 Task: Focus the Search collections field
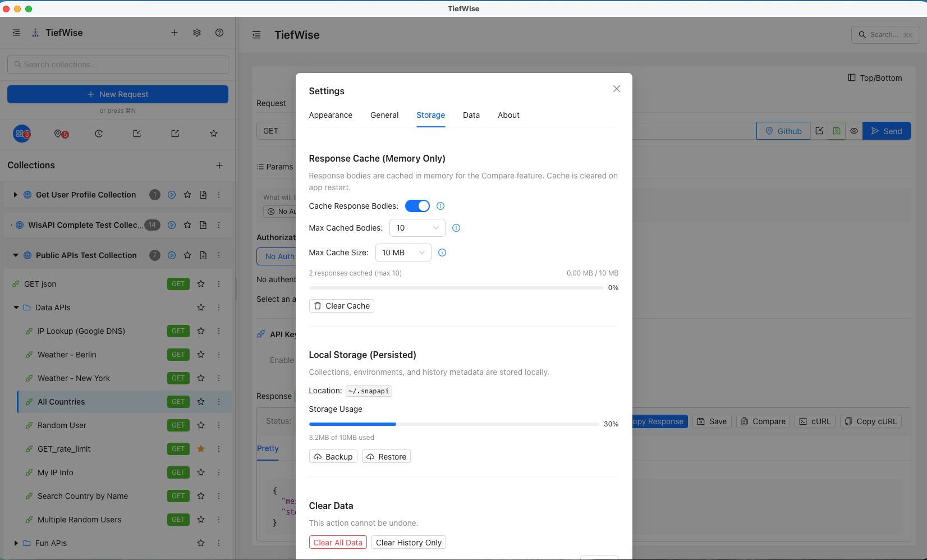click(118, 65)
